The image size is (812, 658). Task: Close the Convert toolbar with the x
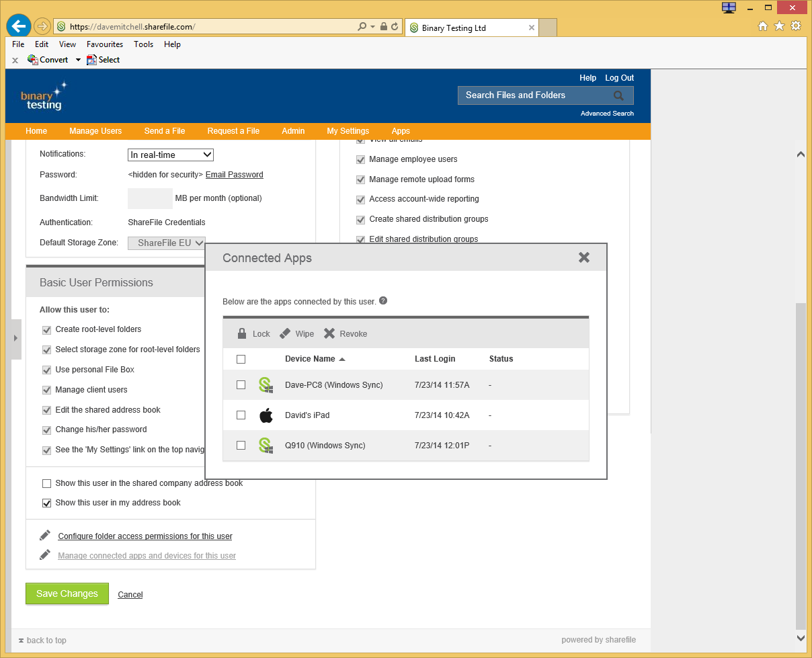coord(15,60)
